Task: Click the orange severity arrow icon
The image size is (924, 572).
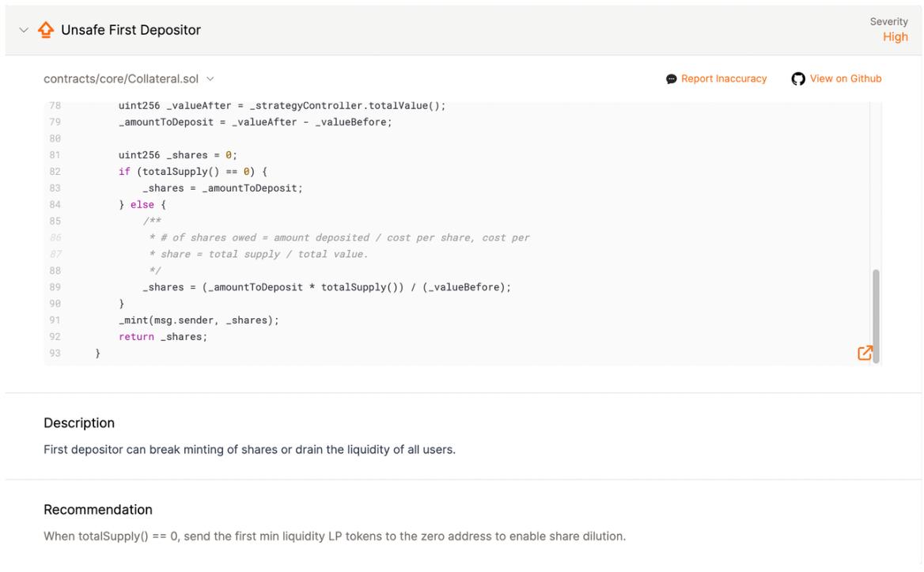Action: pos(47,30)
